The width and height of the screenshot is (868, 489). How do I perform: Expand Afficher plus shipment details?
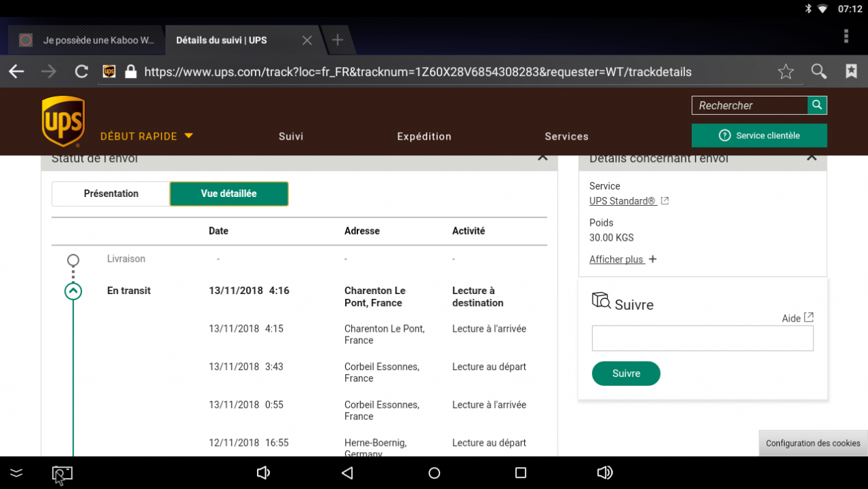coord(623,259)
